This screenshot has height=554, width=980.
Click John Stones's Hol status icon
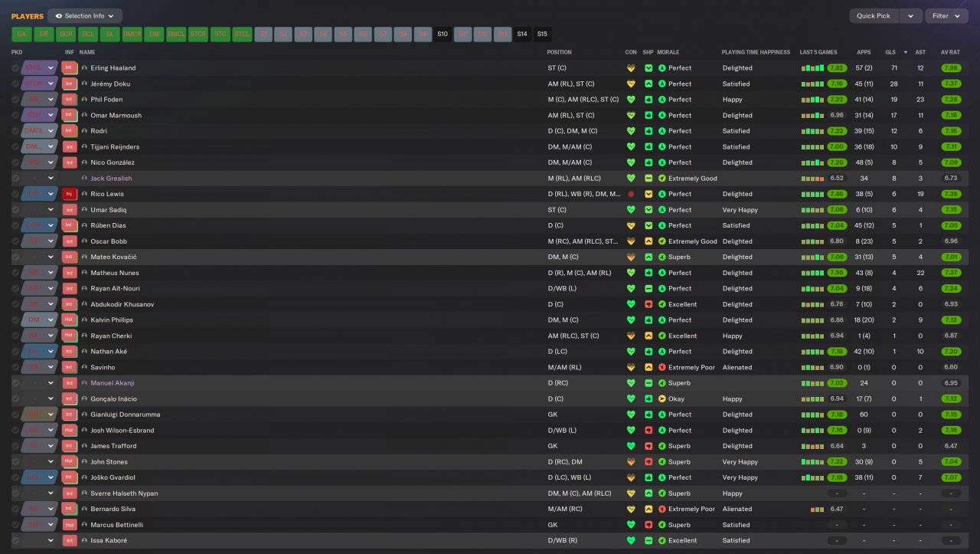69,461
